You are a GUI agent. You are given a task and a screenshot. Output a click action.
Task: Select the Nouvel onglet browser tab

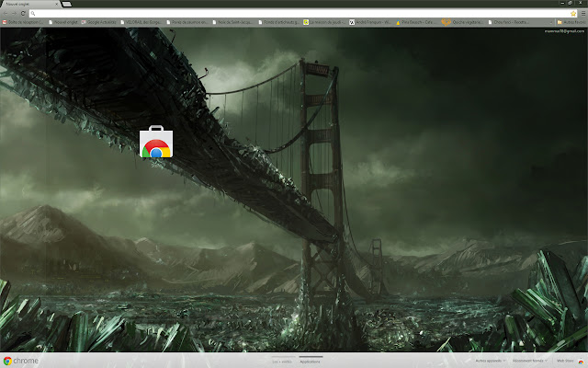[30, 4]
